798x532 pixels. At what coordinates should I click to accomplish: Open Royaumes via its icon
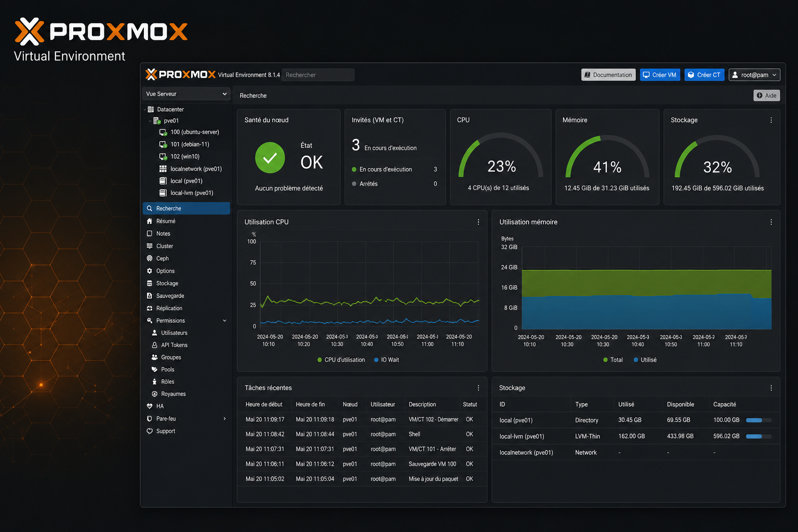tap(154, 394)
